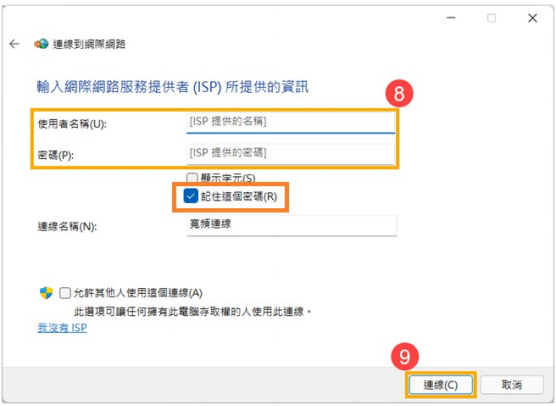Screen dimensions: 556x406
Task: Click the 取消 cancel button
Action: click(512, 385)
